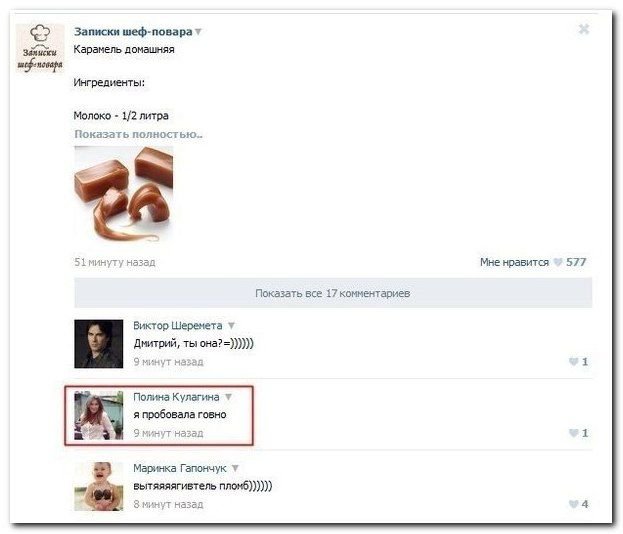
Task: Open Маринка Гапончук's avatar photo
Action: point(99,486)
